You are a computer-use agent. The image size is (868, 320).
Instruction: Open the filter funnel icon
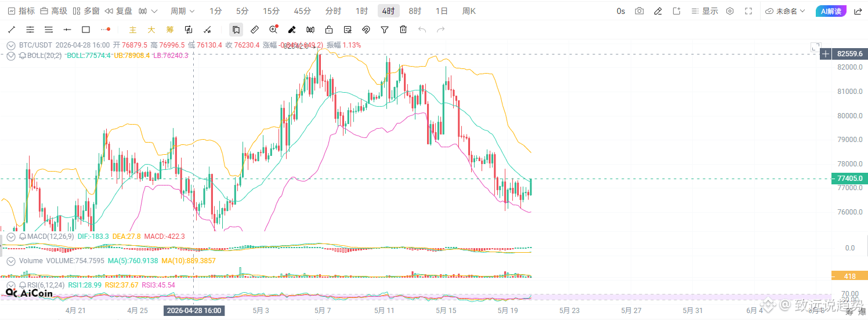pyautogui.click(x=385, y=30)
